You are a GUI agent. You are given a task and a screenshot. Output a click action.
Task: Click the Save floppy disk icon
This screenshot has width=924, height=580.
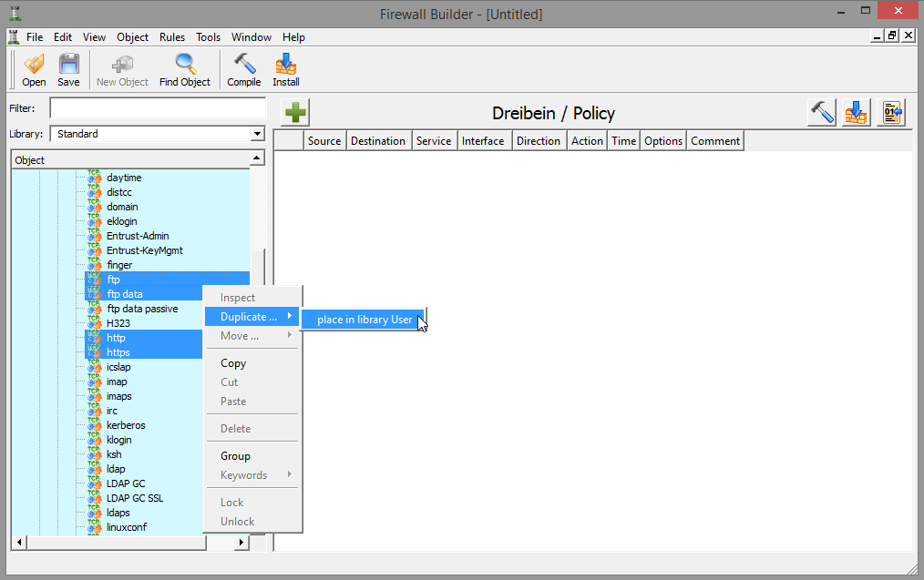tap(68, 69)
